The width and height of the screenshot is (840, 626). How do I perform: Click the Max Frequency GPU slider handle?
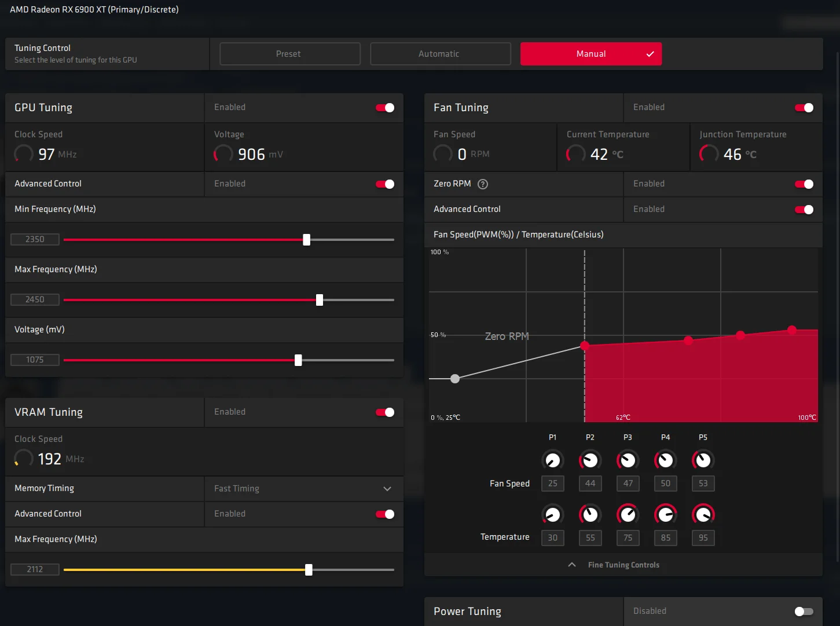320,300
